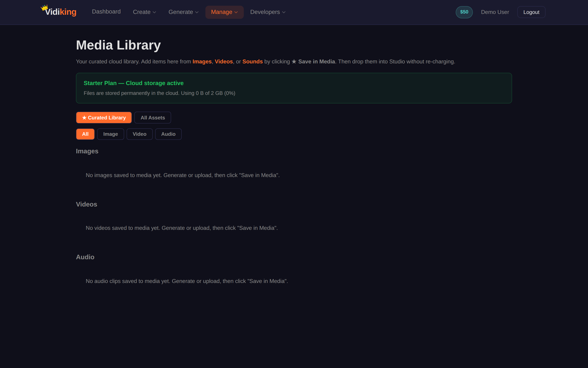Click the 'Using 0 B of 2 GB' storage text
Screen dimensions: 588x368
(x=202, y=93)
